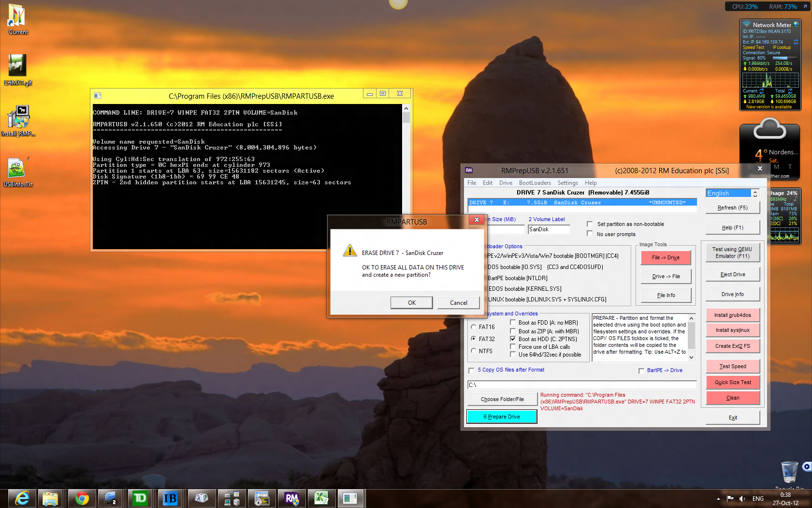Viewport: 812px width, 508px height.
Task: Click the RMPrepUSB taskbar icon
Action: coord(291,498)
